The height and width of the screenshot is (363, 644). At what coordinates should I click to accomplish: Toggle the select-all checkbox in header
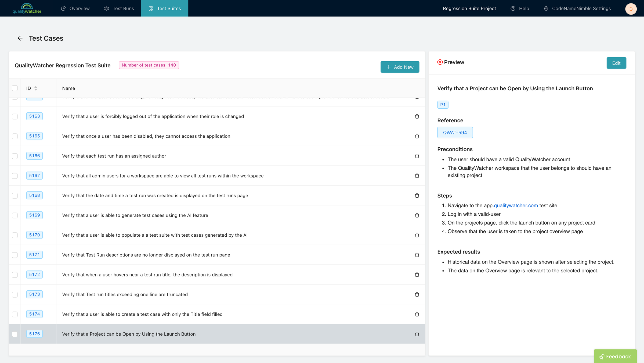click(15, 88)
